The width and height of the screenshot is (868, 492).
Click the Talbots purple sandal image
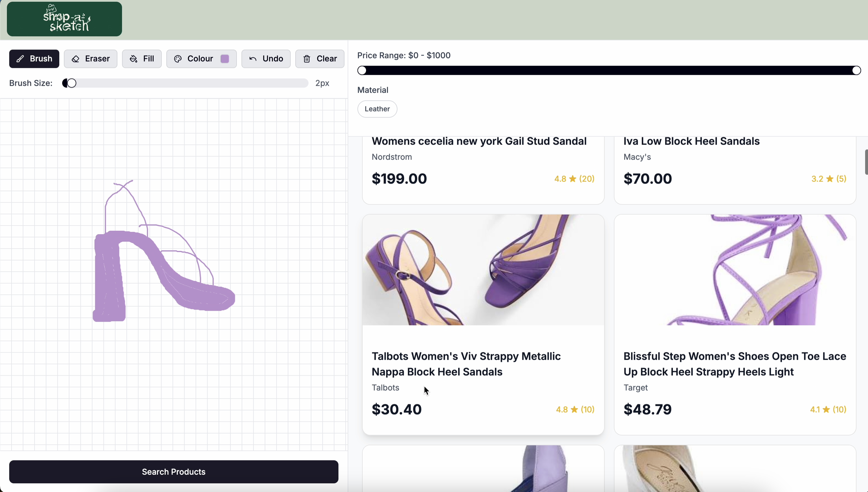pyautogui.click(x=483, y=270)
